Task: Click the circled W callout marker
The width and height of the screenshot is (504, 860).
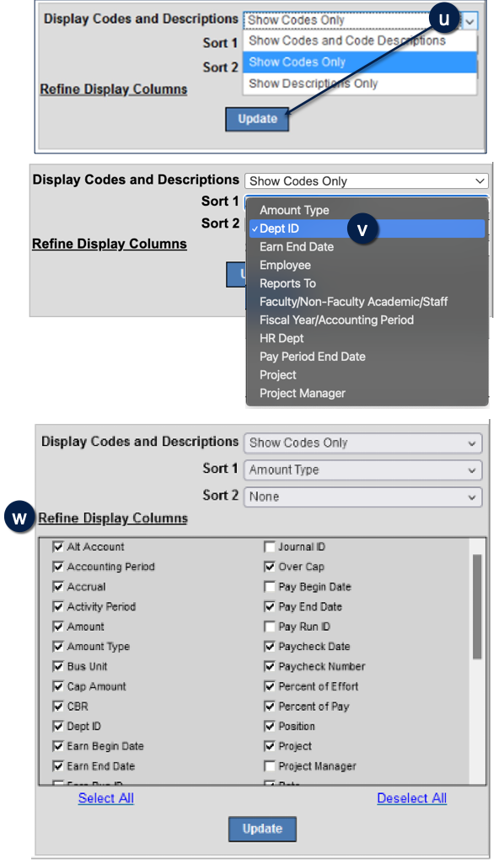Action: [x=19, y=519]
